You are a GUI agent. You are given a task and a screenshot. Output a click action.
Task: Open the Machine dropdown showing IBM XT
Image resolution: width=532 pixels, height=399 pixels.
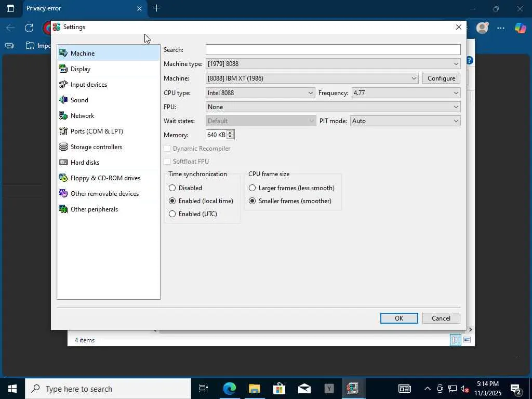pos(312,78)
